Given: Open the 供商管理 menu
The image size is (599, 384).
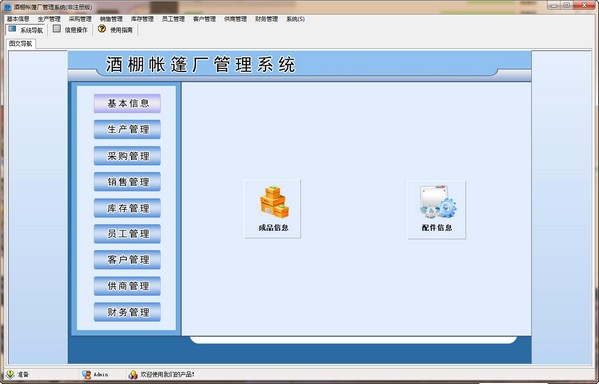Looking at the screenshot, I should (235, 19).
